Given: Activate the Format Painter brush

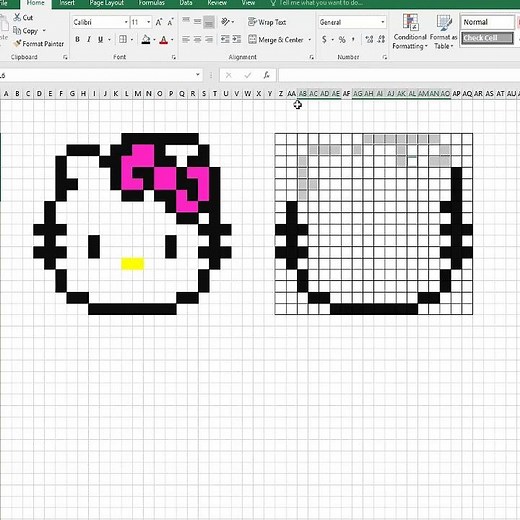Looking at the screenshot, I should (38, 44).
